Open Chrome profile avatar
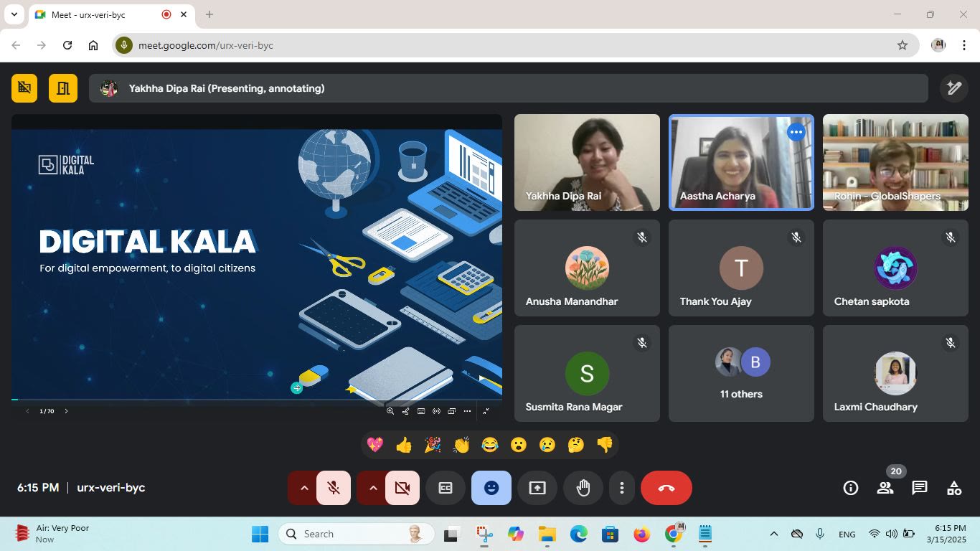The width and height of the screenshot is (980, 551). 938,45
